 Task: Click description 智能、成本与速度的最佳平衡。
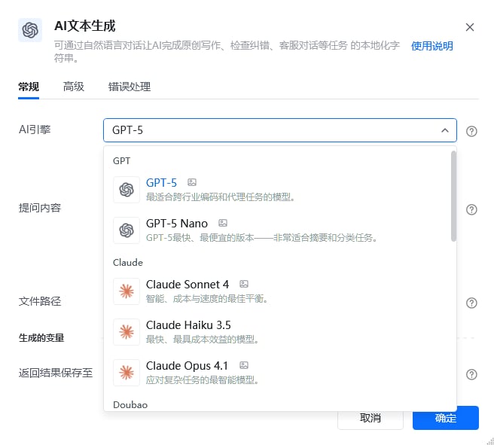[207, 299]
